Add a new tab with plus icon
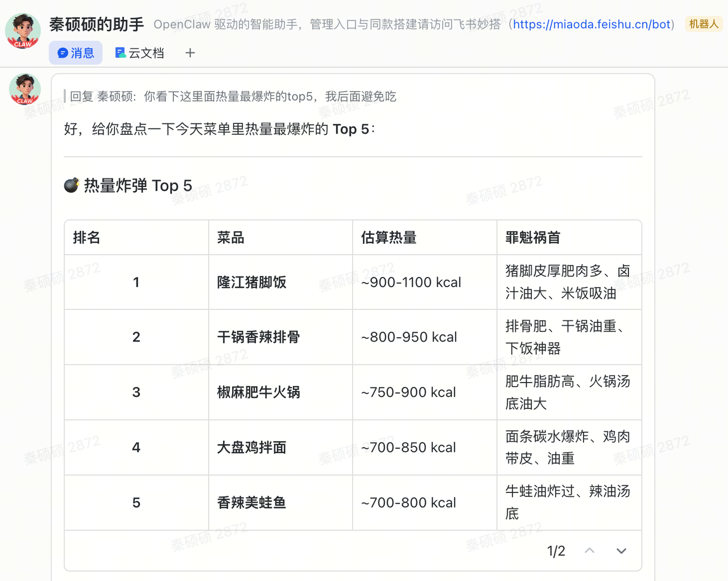Viewport: 728px width, 581px height. pyautogui.click(x=190, y=53)
